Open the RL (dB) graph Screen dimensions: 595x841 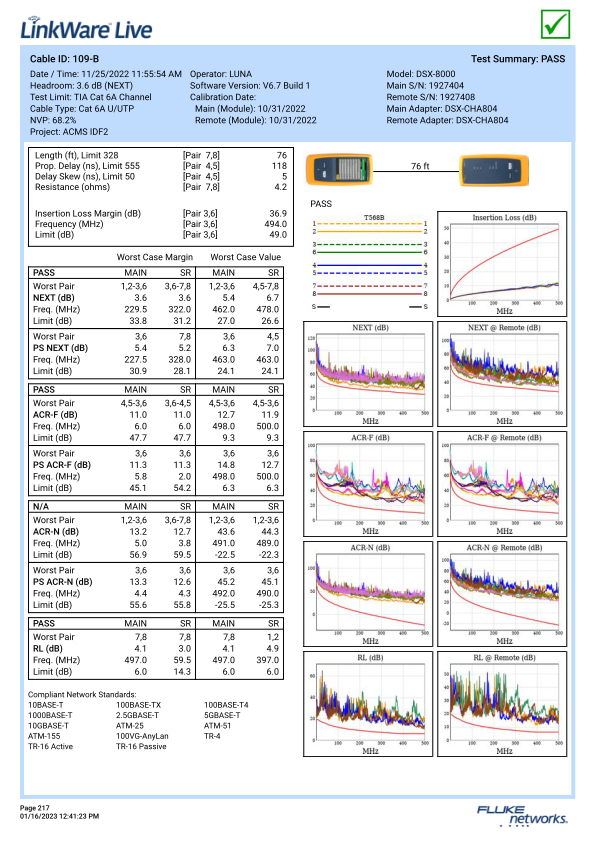point(368,704)
